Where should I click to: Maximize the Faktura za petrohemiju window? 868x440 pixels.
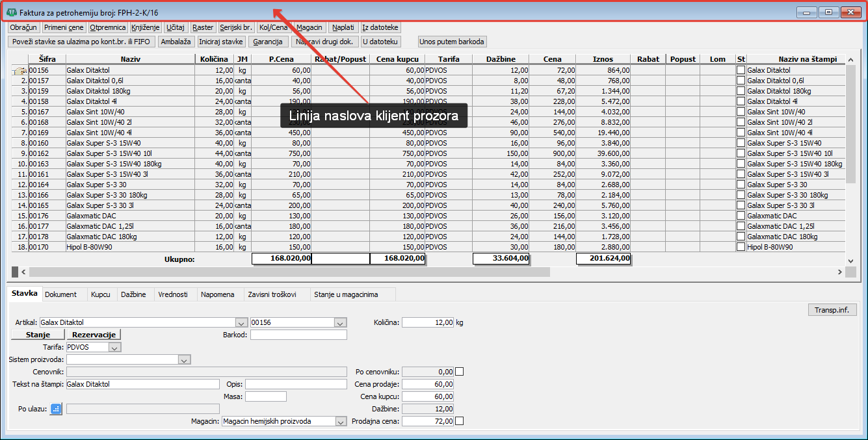(x=828, y=12)
